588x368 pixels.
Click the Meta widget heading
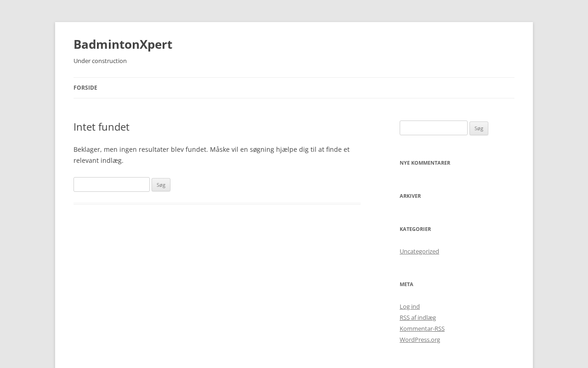406,284
